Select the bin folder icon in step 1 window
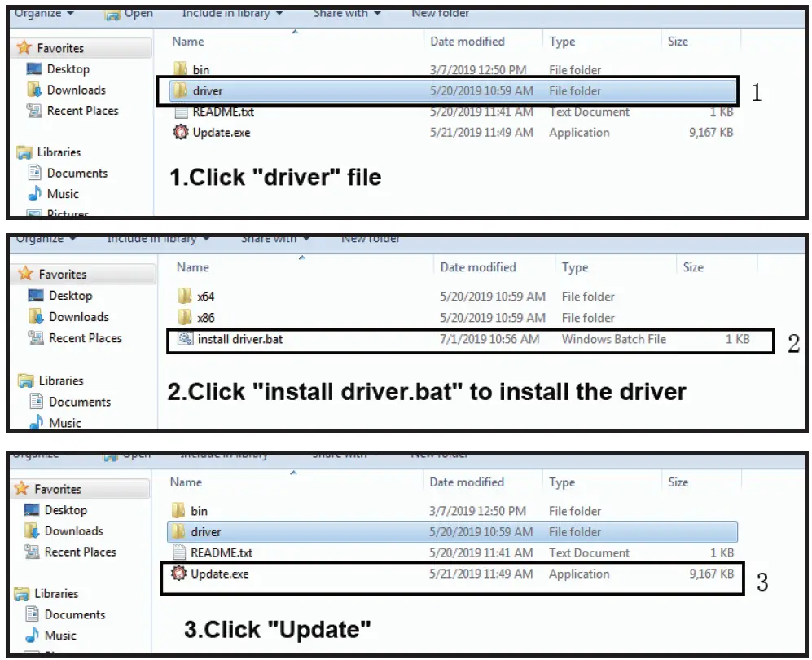 point(180,69)
